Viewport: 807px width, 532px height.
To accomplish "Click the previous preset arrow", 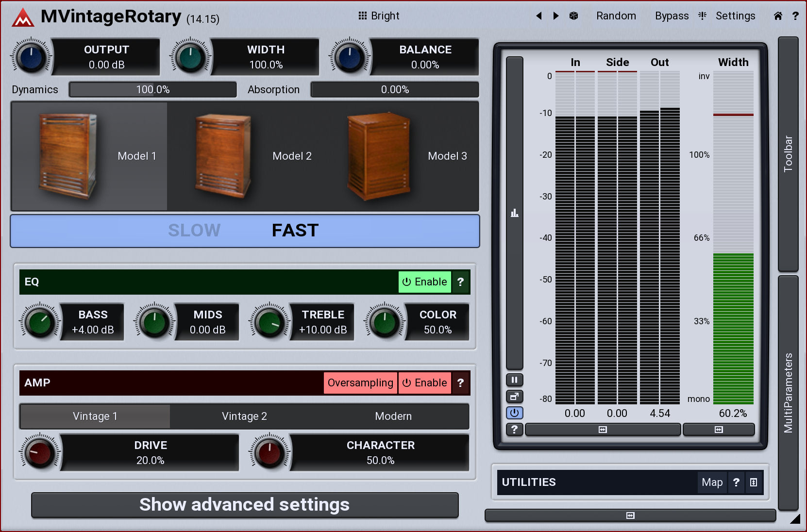I will (538, 16).
